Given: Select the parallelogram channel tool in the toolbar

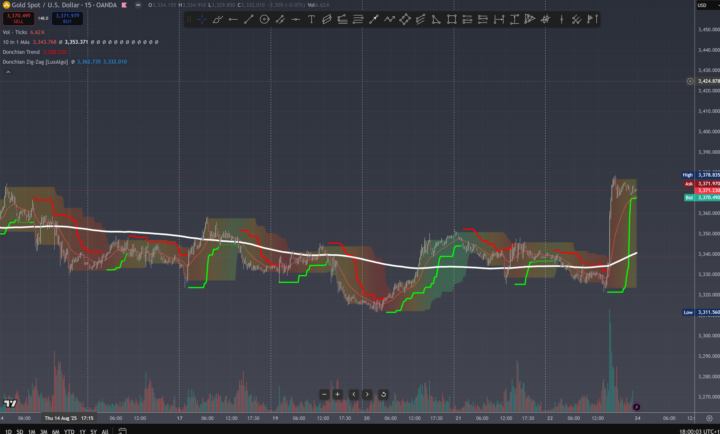Looking at the screenshot, I should [x=327, y=19].
